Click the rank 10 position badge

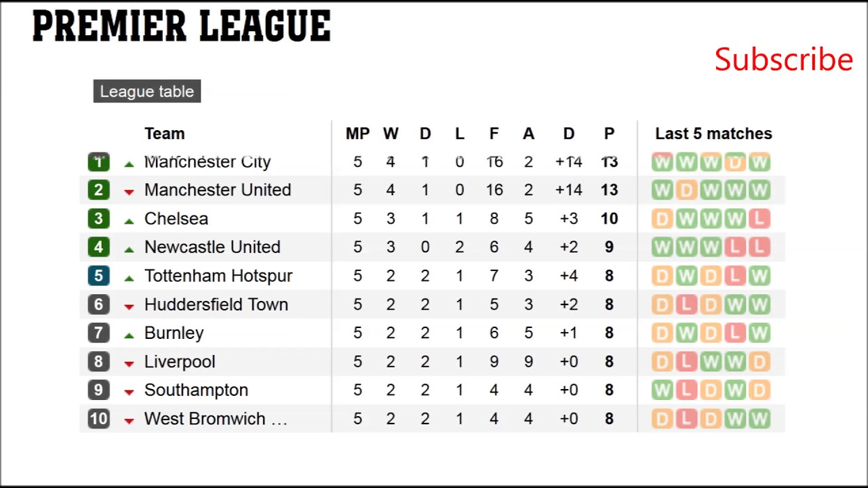[98, 419]
